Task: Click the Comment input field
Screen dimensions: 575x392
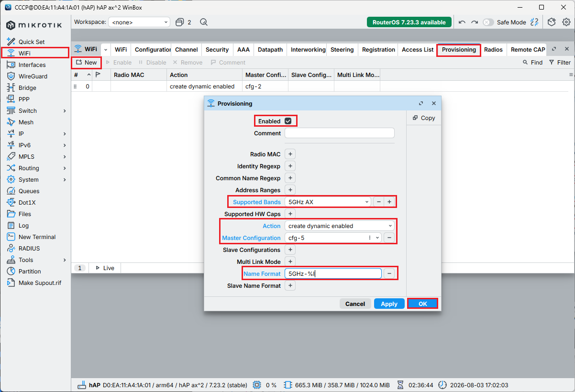Action: [x=340, y=133]
